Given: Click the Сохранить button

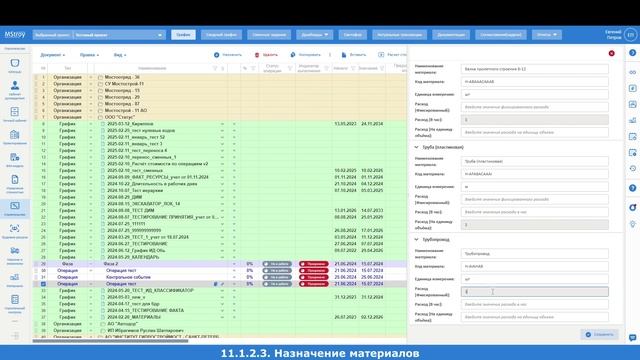Looking at the screenshot, I should pyautogui.click(x=599, y=335).
